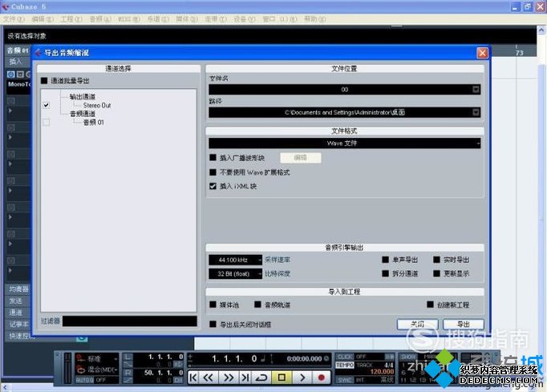Enable 音频轨道 audio track import checkbox

[257, 305]
